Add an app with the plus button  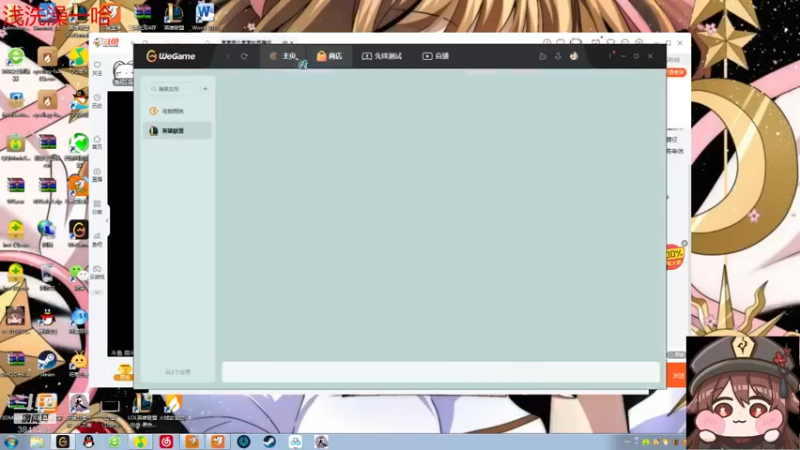(205, 89)
